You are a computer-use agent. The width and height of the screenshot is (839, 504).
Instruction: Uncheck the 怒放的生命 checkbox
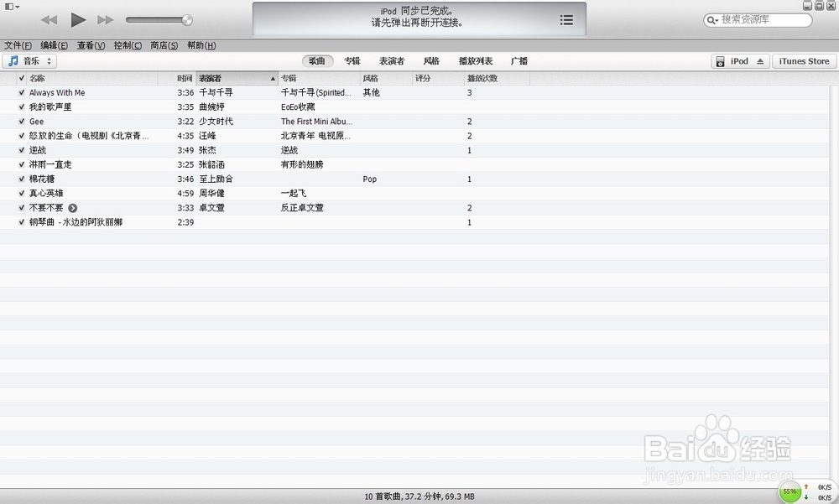pos(22,136)
